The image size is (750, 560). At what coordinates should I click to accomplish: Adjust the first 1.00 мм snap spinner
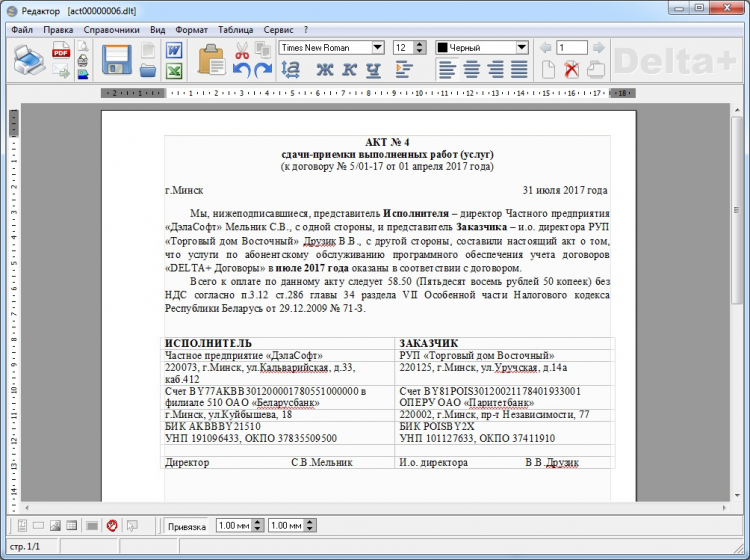click(x=257, y=526)
